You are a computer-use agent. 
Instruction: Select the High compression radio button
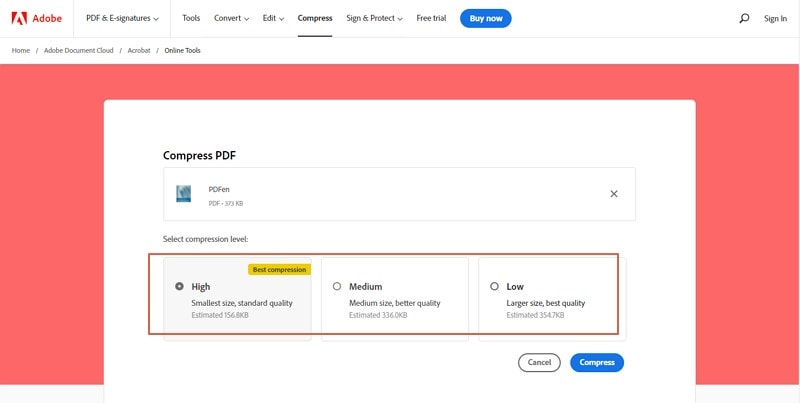pos(179,286)
